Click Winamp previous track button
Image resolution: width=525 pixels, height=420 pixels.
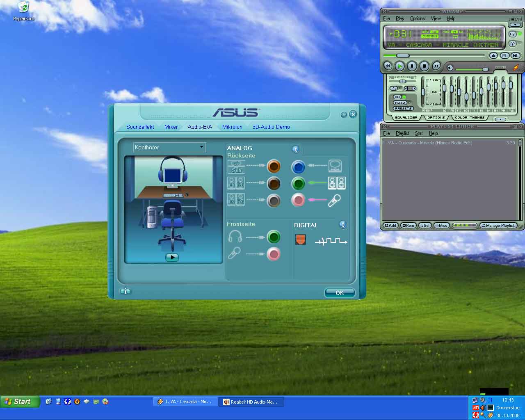388,66
